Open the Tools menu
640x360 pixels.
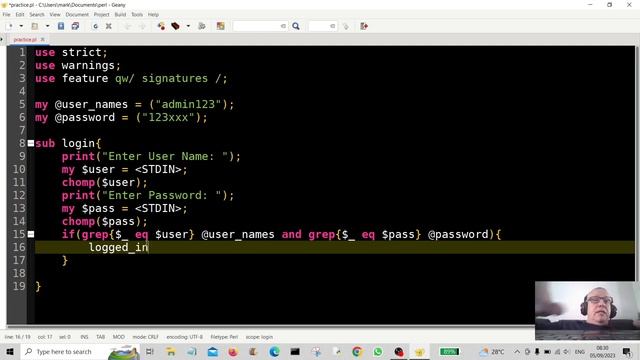point(137,14)
